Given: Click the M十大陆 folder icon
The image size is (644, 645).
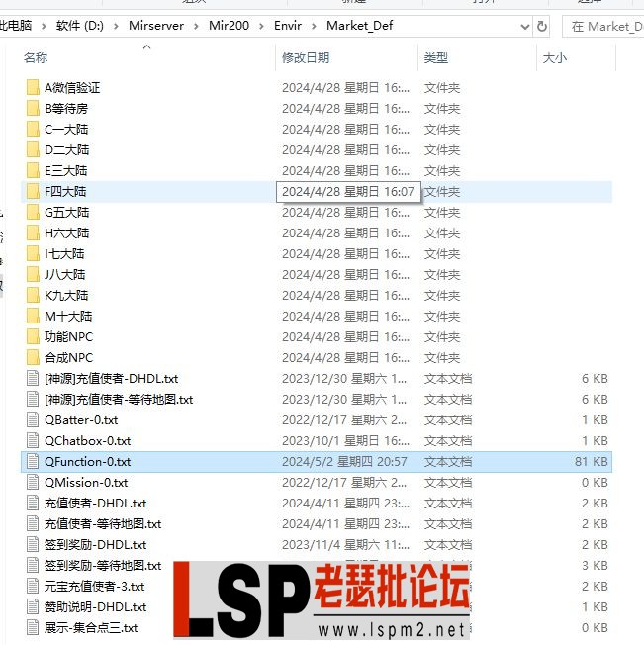Looking at the screenshot, I should (x=33, y=317).
